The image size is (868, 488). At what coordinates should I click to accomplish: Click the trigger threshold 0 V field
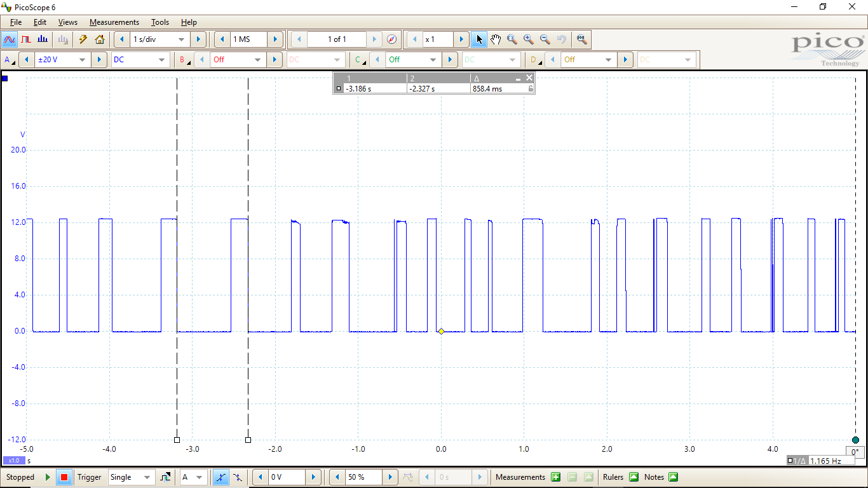tap(287, 477)
